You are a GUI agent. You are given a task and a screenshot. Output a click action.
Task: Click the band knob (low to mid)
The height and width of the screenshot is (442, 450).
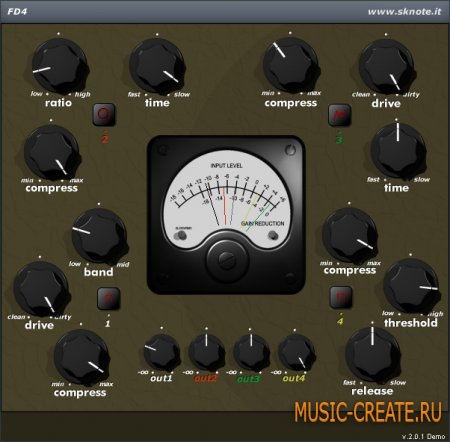point(99,236)
